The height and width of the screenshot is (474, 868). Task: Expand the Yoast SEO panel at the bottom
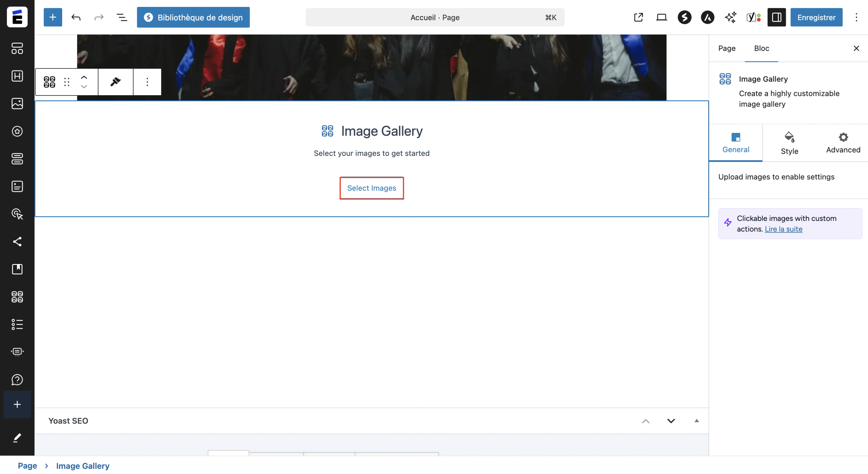[671, 420]
